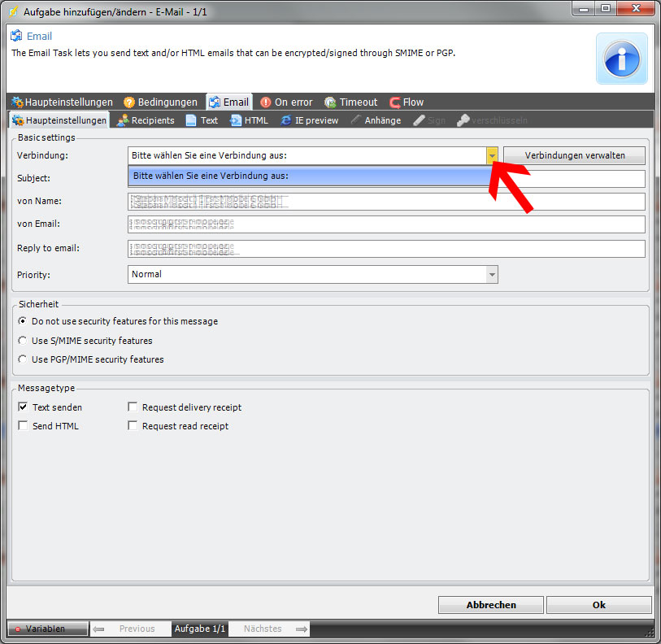
Task: Open the Bedingungen tab
Action: [x=160, y=102]
